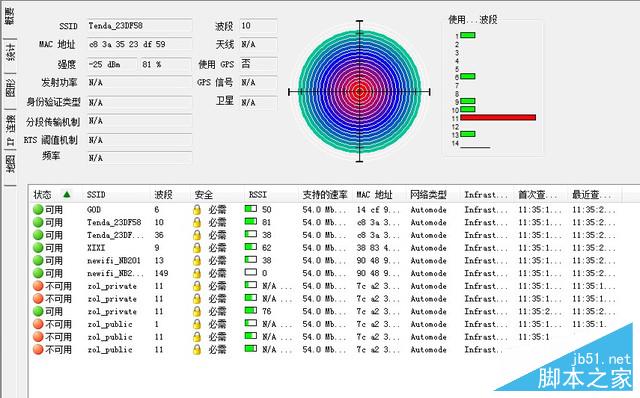Click the signal radar target graphic

pyautogui.click(x=359, y=92)
